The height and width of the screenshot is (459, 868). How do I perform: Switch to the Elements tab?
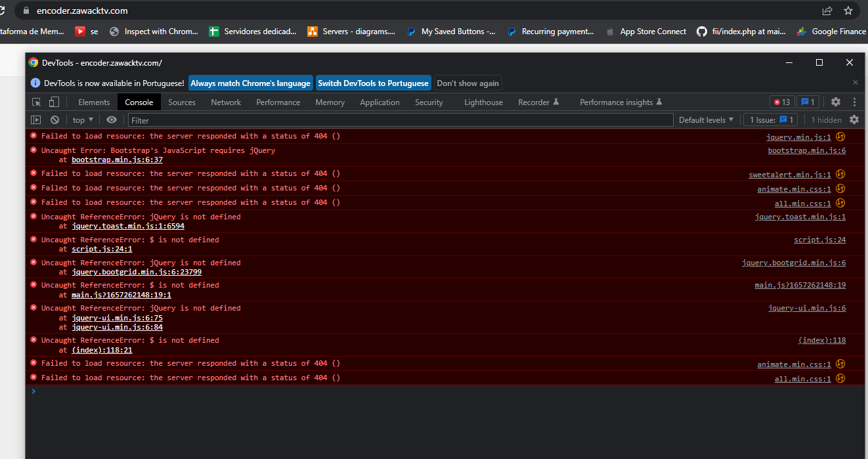coord(94,102)
